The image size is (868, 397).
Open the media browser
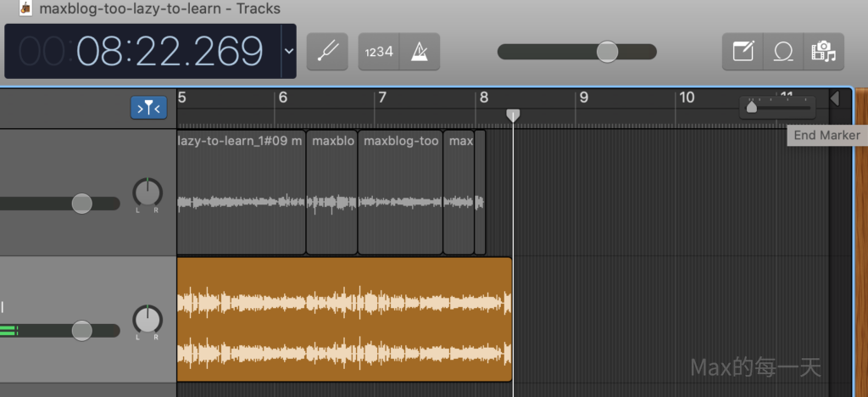coord(822,52)
